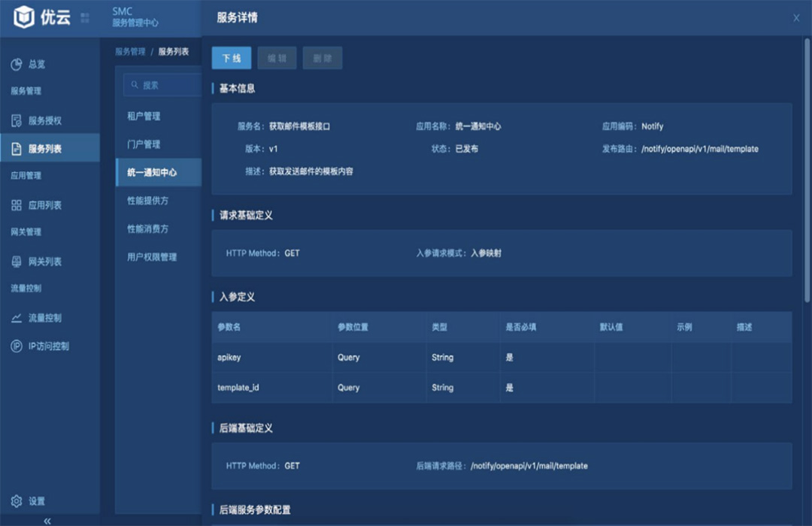This screenshot has height=526, width=812.
Task: Open the app switcher grid icon
Action: (x=85, y=17)
